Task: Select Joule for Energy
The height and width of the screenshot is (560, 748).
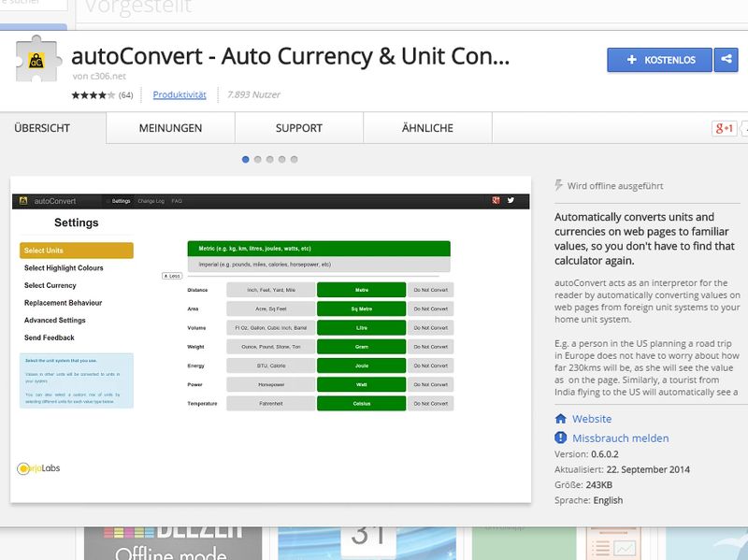Action: click(361, 366)
